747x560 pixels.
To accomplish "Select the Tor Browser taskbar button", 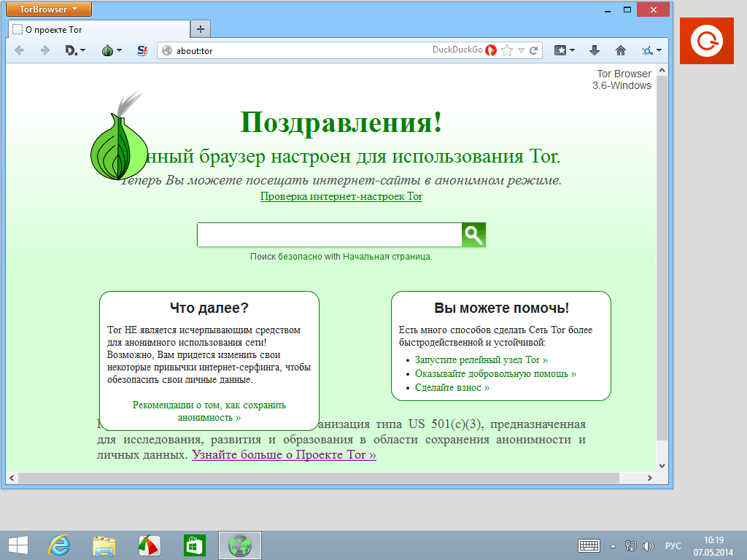I will pyautogui.click(x=239, y=545).
